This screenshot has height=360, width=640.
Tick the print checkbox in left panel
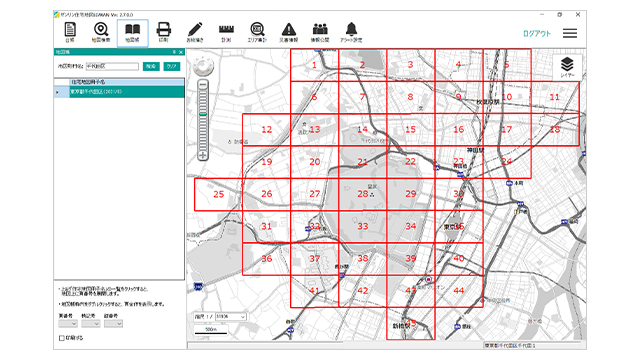point(62,338)
